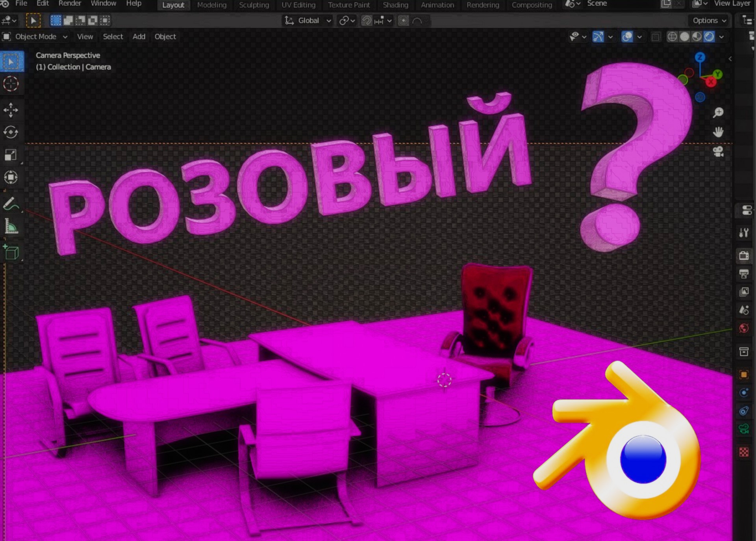Image resolution: width=756 pixels, height=541 pixels.
Task: Toggle X-ray mode button
Action: [x=656, y=37]
